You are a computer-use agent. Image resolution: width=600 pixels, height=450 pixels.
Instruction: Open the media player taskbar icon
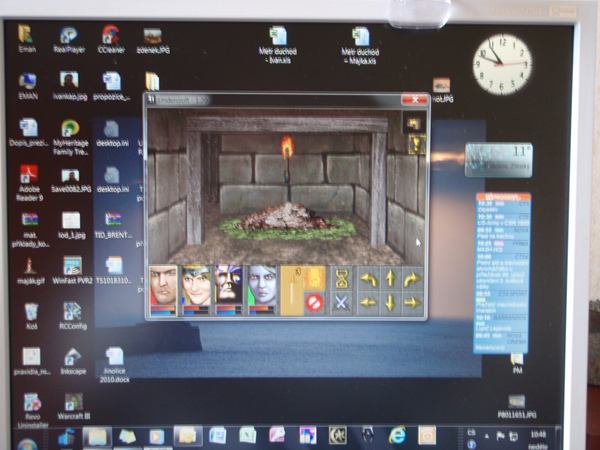click(x=156, y=436)
